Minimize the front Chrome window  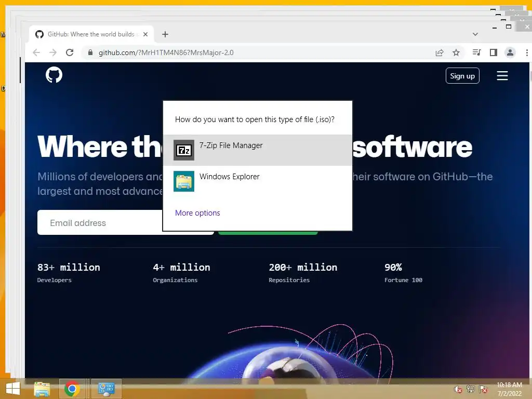495,27
